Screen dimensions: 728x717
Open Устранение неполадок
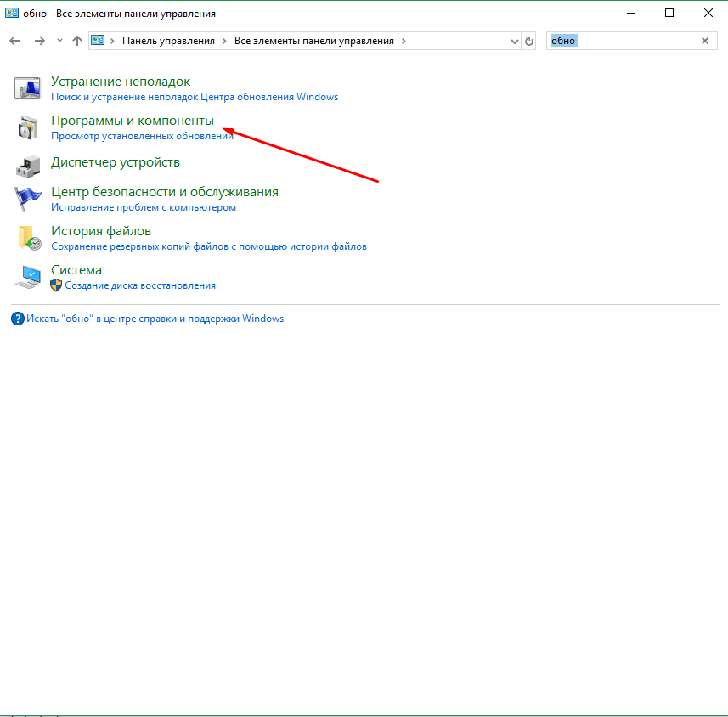(121, 82)
